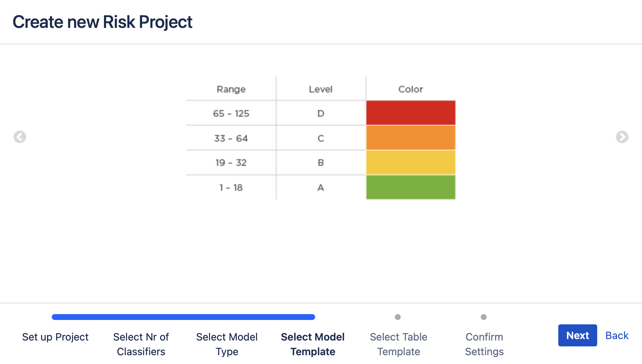Click the Back link
Viewport: 642px width, 364px height.
[x=617, y=335]
